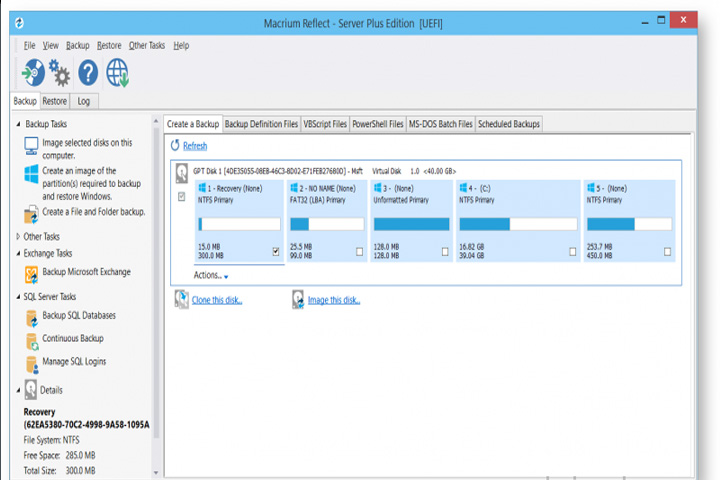This screenshot has height=480, width=720.
Task: Click the GPT Disk 1 hard drive icon
Action: 182,173
